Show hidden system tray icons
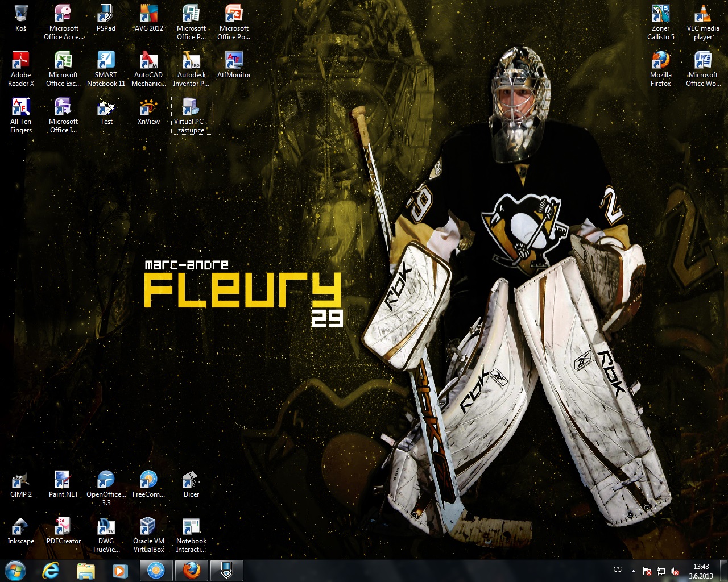The width and height of the screenshot is (728, 582). [x=633, y=571]
